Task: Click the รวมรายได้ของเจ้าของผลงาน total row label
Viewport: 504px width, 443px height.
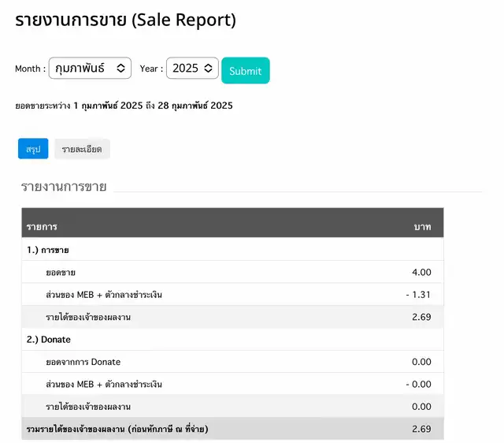Action: (x=117, y=429)
